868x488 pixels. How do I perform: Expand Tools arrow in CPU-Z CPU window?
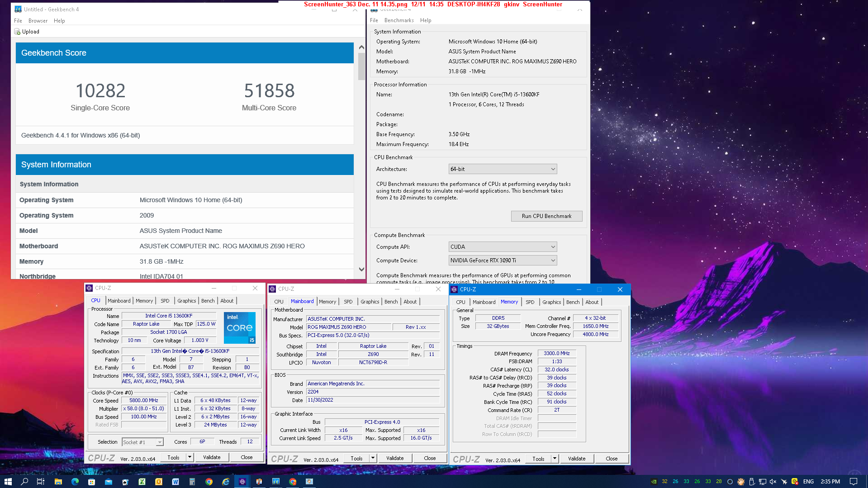pos(190,457)
